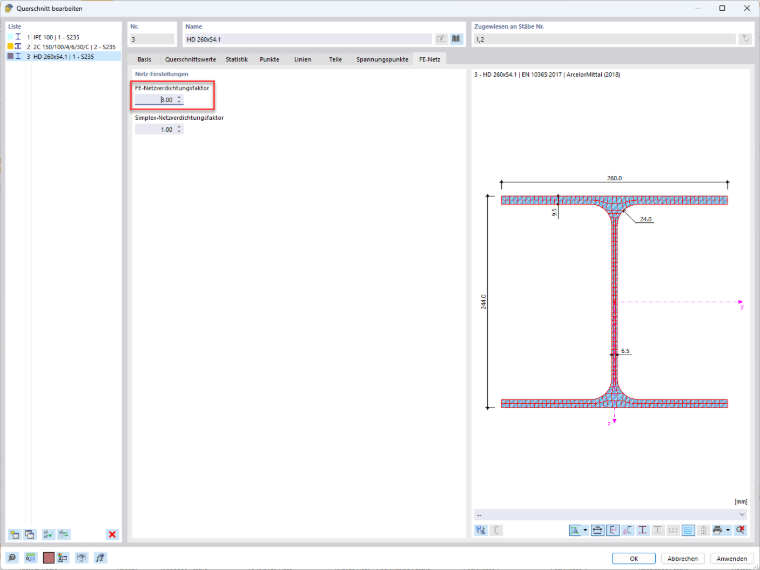Open the Querschnittswerte tab
This screenshot has height=570, width=760.
[190, 59]
